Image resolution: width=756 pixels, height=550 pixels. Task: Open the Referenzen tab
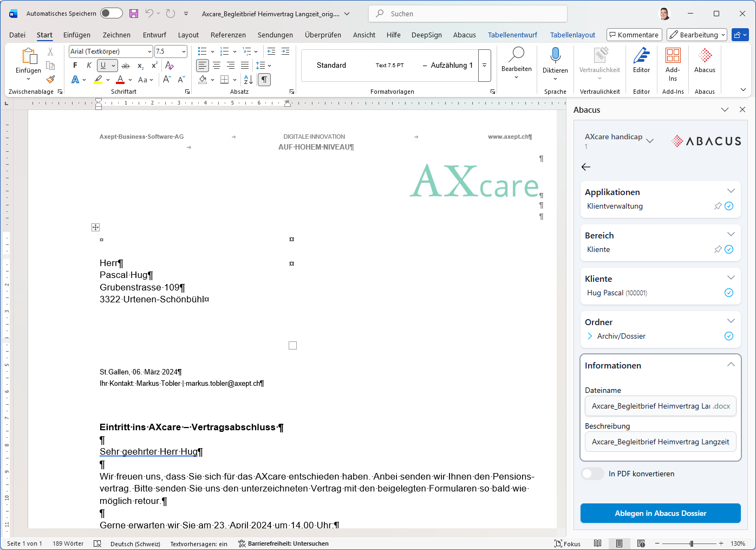coord(228,35)
